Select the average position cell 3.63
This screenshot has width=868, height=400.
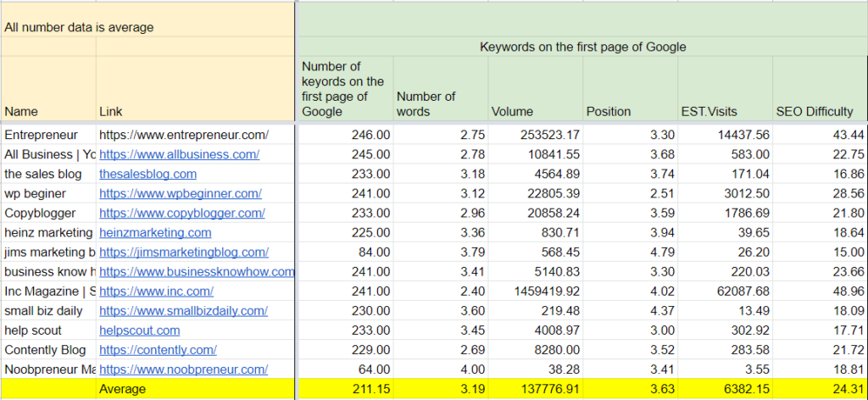click(630, 389)
